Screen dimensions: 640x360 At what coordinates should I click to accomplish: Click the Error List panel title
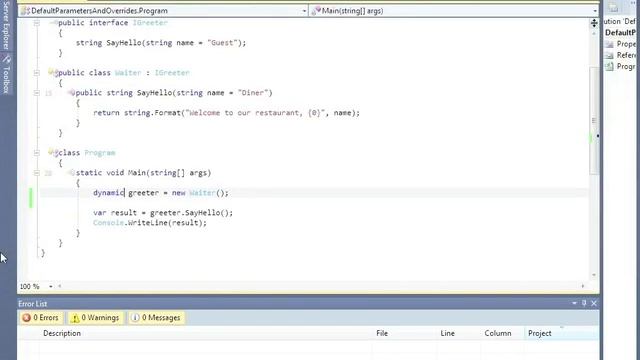33,304
